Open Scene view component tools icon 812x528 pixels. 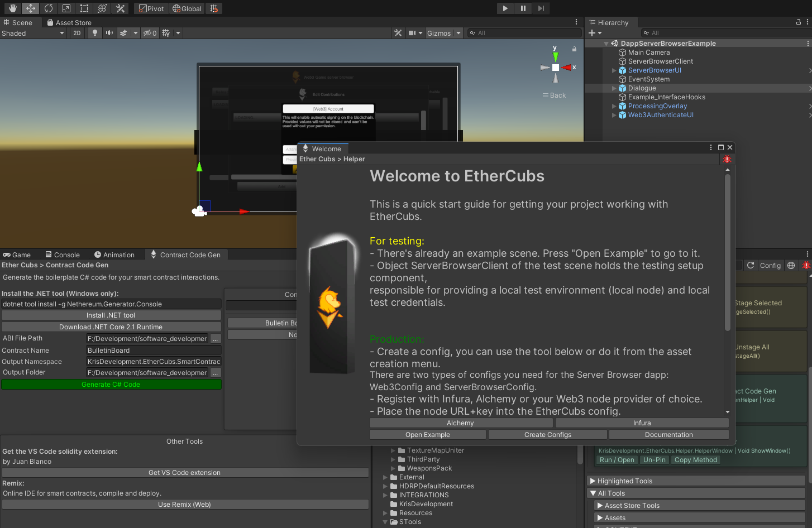[398, 33]
